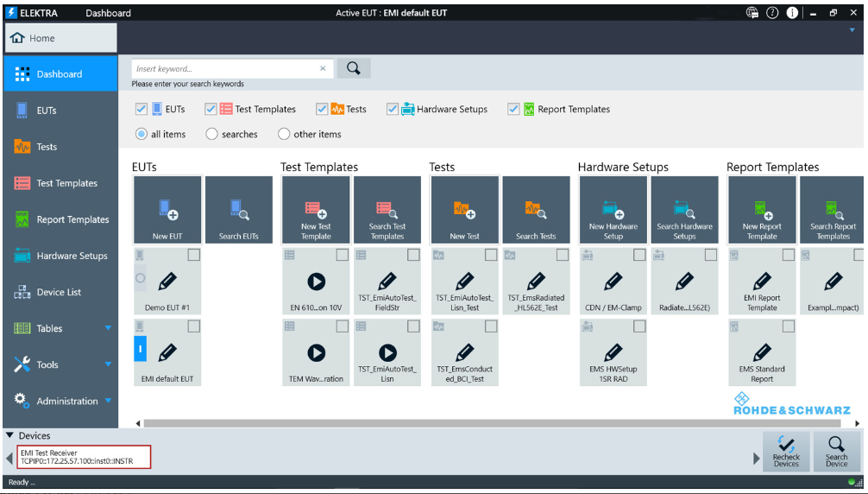868x494 pixels.
Task: Open Tests in the sidebar
Action: pyautogui.click(x=60, y=147)
